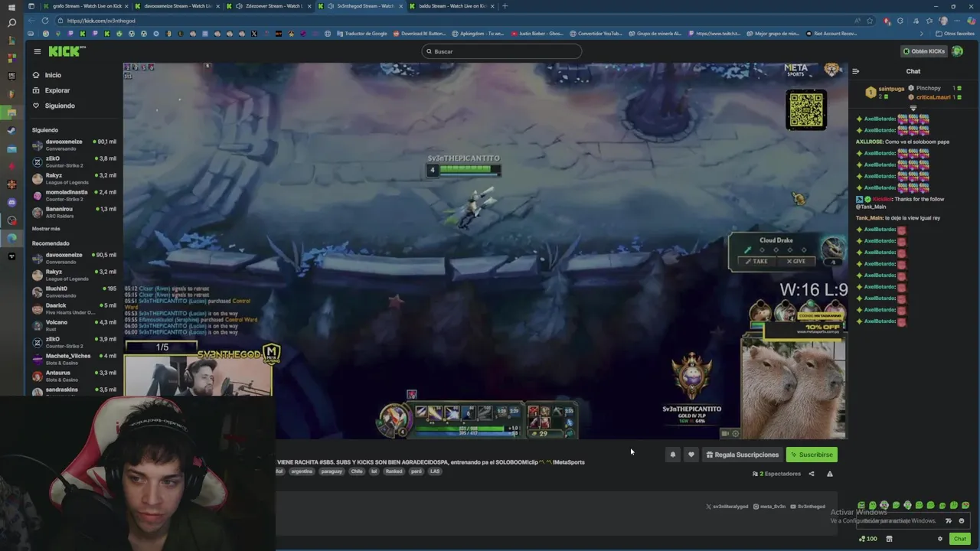The width and height of the screenshot is (980, 551).
Task: View the 100 KICKs balance
Action: pos(868,539)
